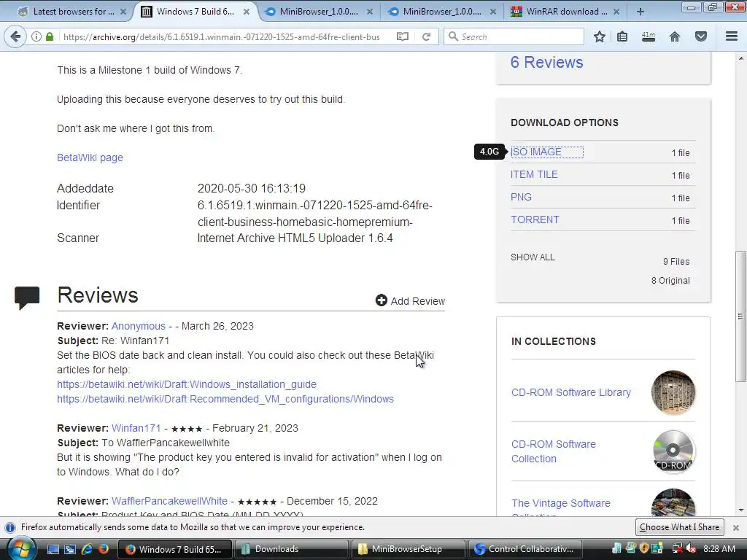Click the Firefox taskbar button Windows 7 Build
747x560 pixels.
(x=174, y=549)
